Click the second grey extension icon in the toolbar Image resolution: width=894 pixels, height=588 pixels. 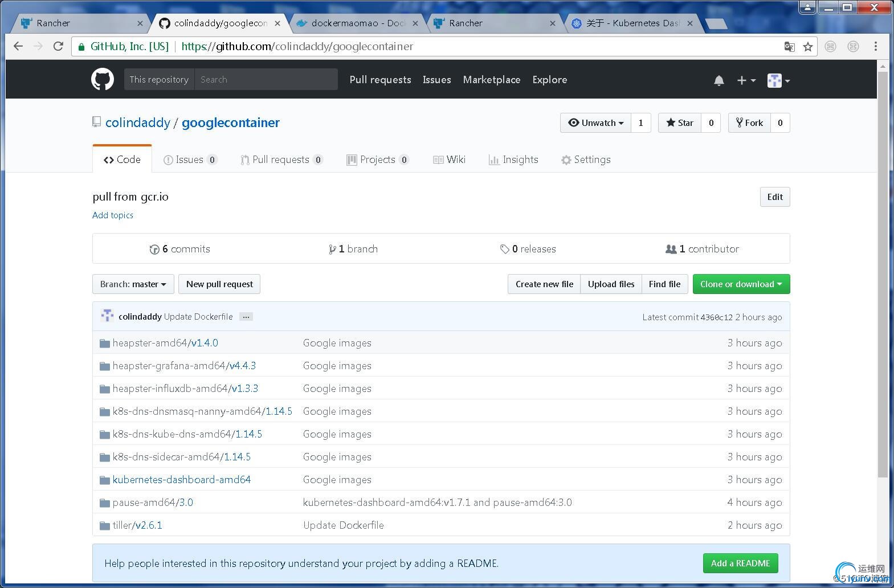(853, 47)
